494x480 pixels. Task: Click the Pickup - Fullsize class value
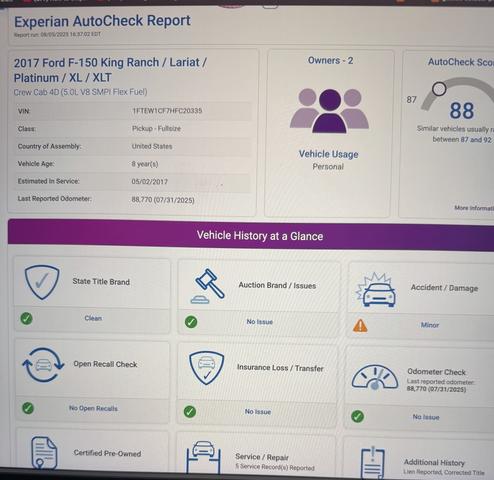[x=156, y=129]
